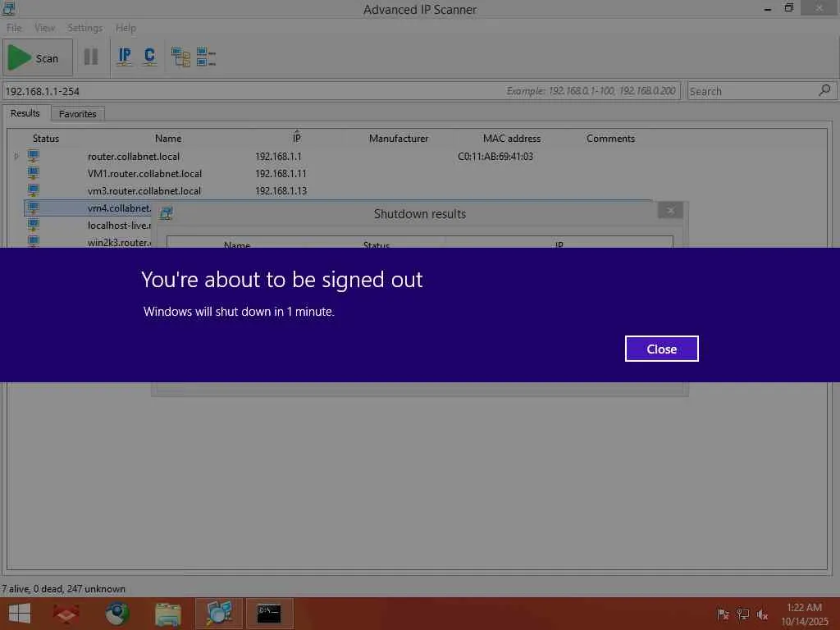Viewport: 840px width, 630px height.
Task: Open the Help menu
Action: point(126,28)
